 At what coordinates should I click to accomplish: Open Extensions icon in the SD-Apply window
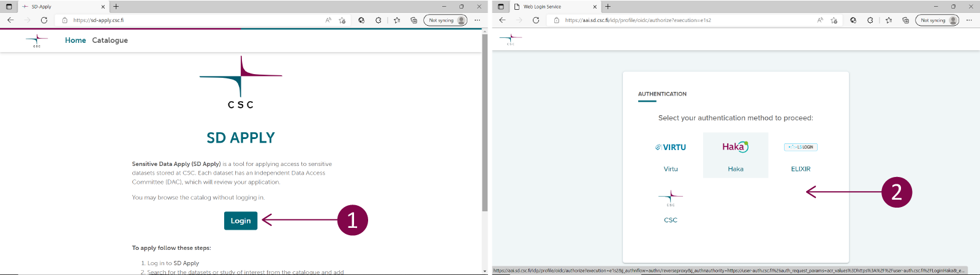379,20
